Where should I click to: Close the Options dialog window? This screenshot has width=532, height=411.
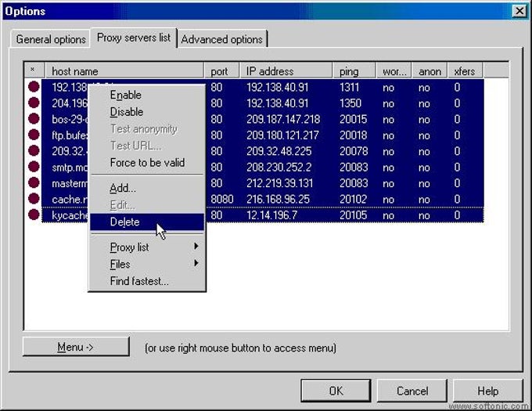click(519, 11)
